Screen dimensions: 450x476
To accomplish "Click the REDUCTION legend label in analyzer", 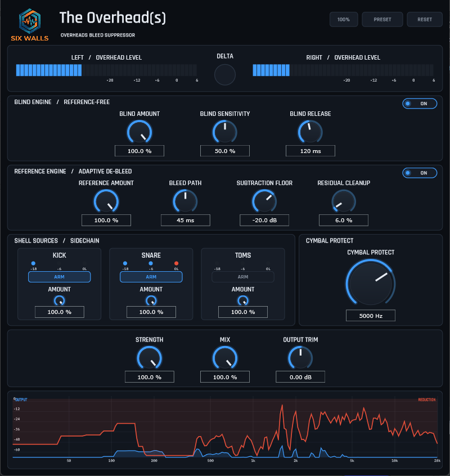I will [x=426, y=399].
